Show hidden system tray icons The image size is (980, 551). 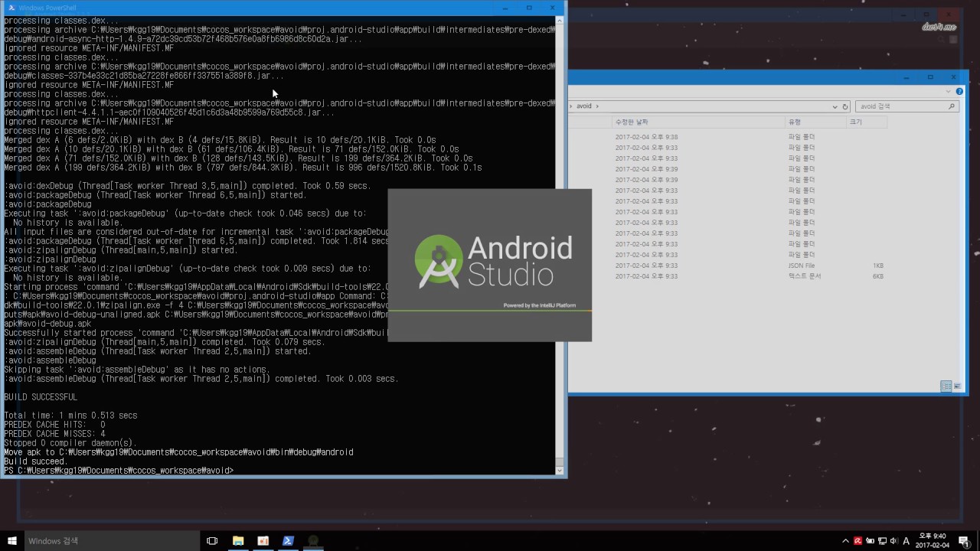point(845,541)
